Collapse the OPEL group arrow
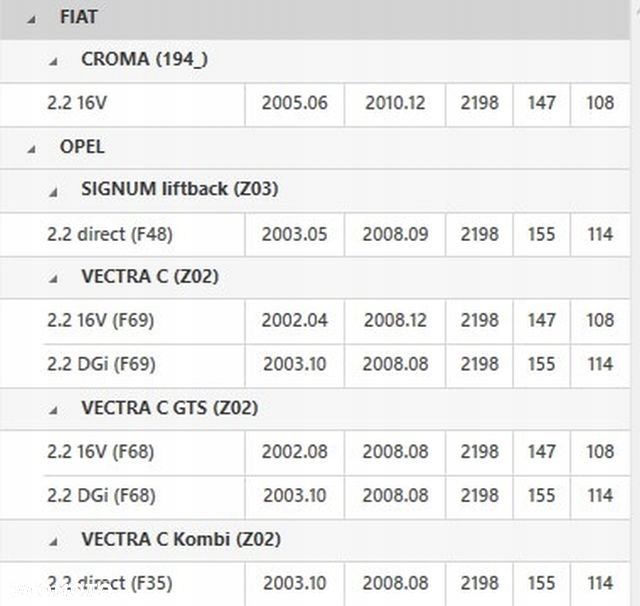Viewport: 640px width, 606px height. (x=32, y=149)
